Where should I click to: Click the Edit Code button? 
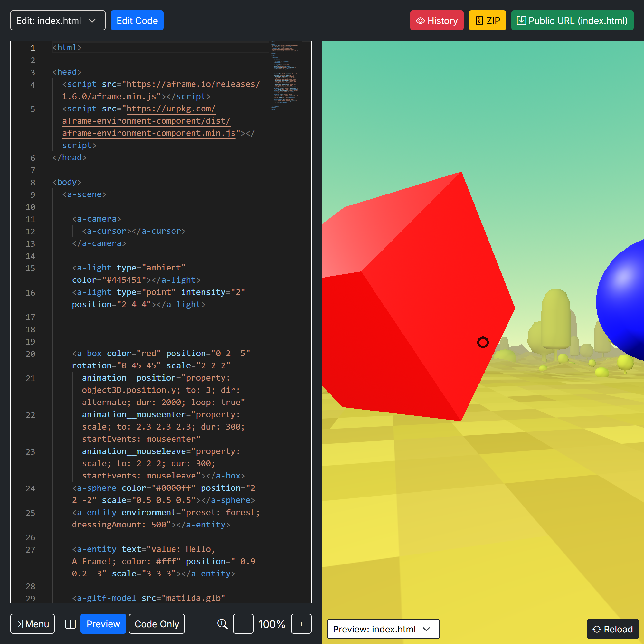(137, 21)
